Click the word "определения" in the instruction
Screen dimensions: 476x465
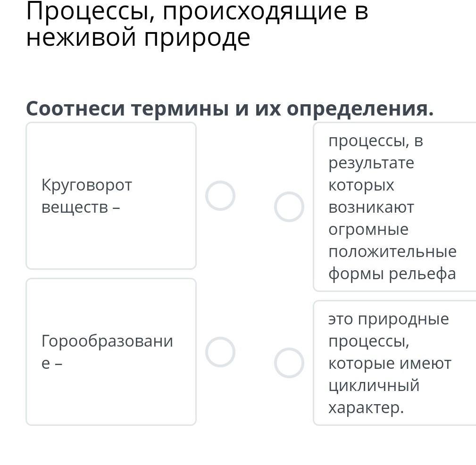pos(360,109)
